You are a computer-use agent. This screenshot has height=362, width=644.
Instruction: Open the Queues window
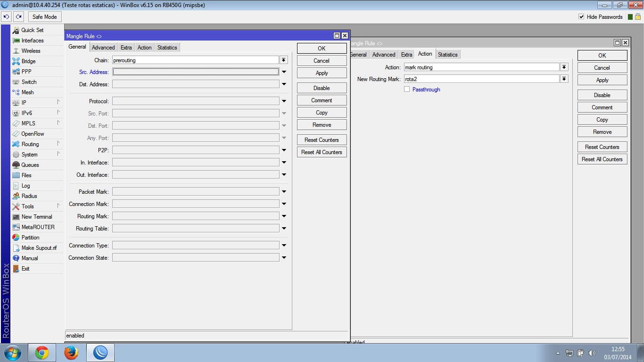(x=30, y=165)
